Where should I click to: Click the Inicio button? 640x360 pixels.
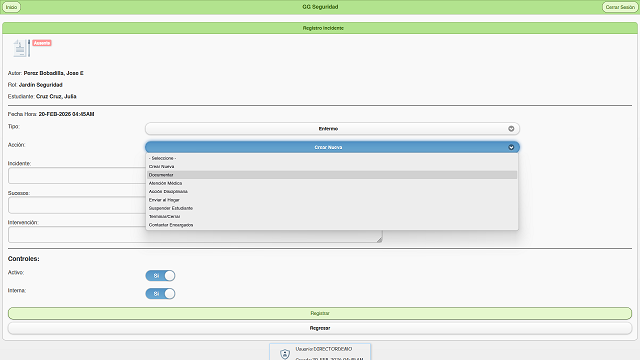[x=11, y=7]
